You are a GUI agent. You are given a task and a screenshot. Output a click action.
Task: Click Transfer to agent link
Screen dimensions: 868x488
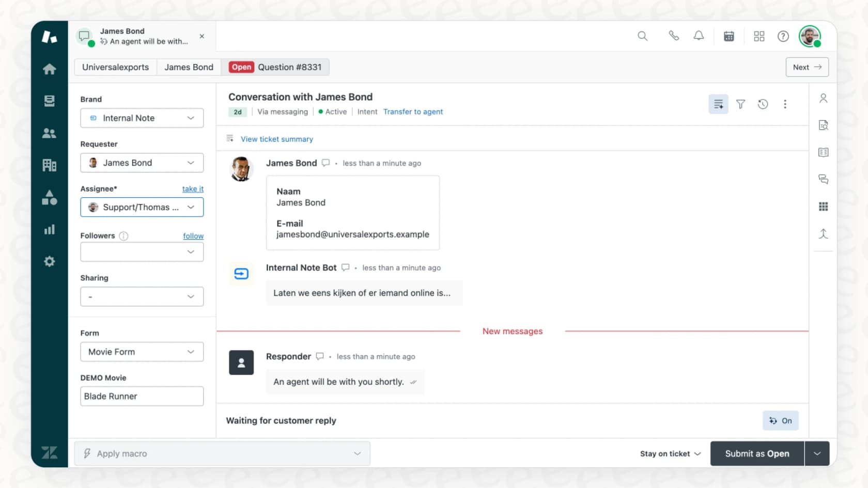pos(413,112)
